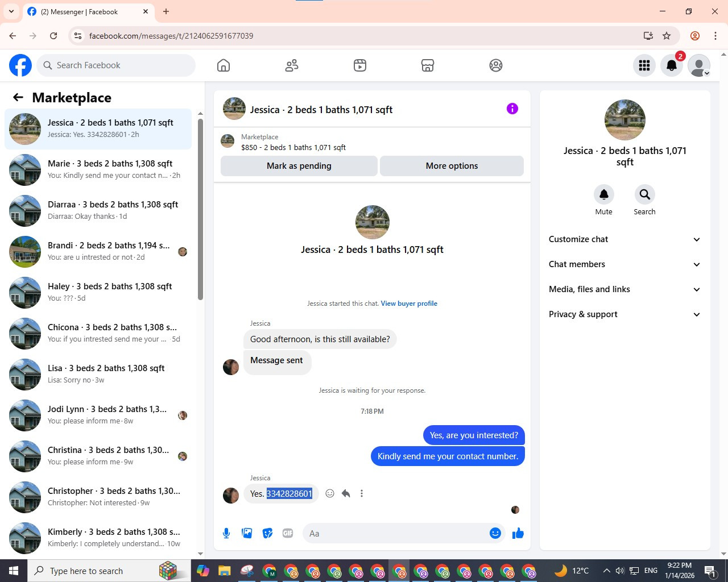Image resolution: width=728 pixels, height=582 pixels.
Task: Click the Mark as pending button
Action: coord(299,166)
